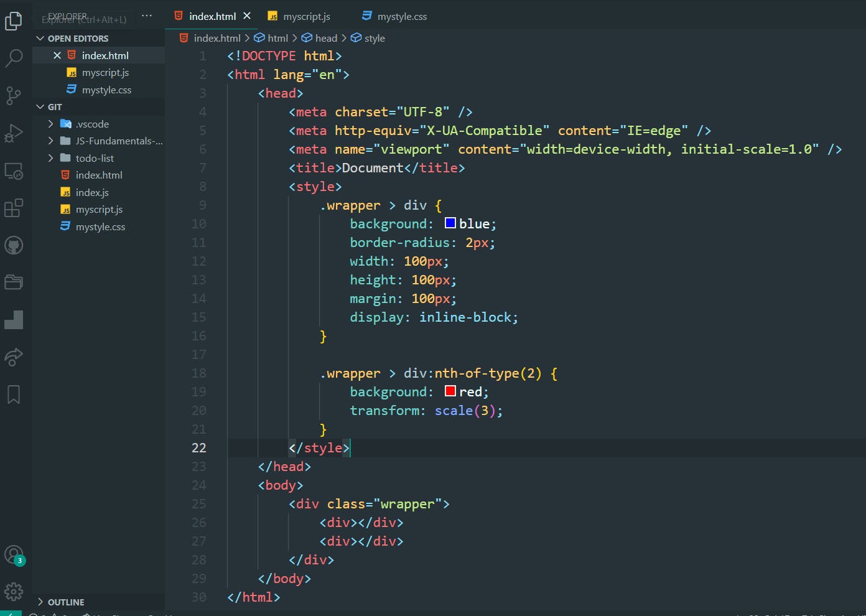The width and height of the screenshot is (866, 616).
Task: Click the 'border-radius' property name
Action: [399, 243]
